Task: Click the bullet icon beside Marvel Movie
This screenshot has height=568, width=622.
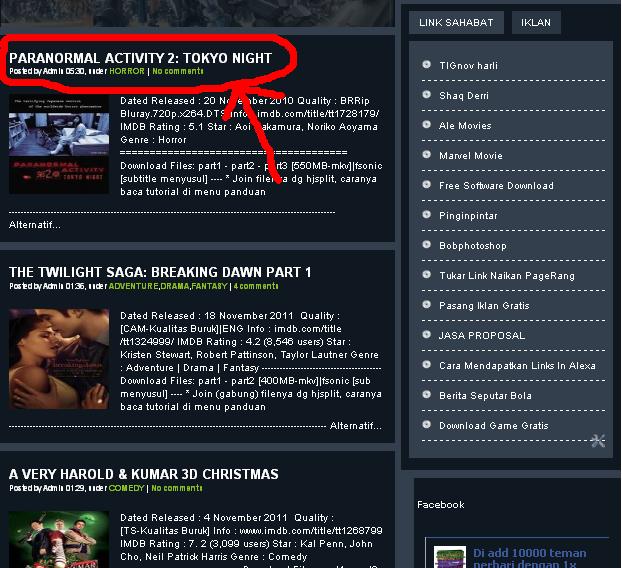Action: coord(426,154)
